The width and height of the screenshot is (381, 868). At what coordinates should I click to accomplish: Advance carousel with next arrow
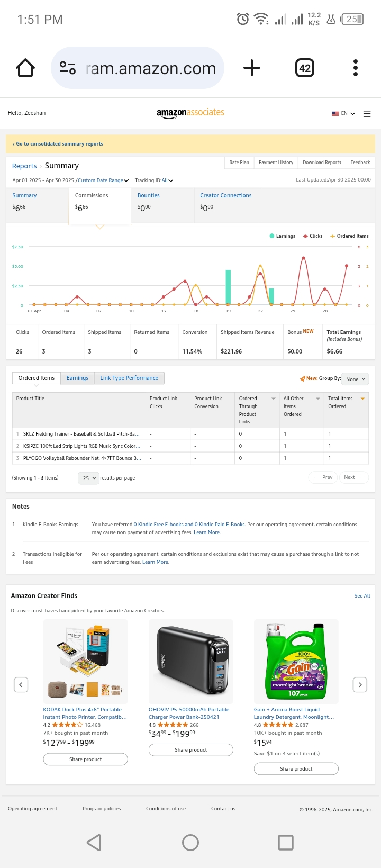coord(360,684)
